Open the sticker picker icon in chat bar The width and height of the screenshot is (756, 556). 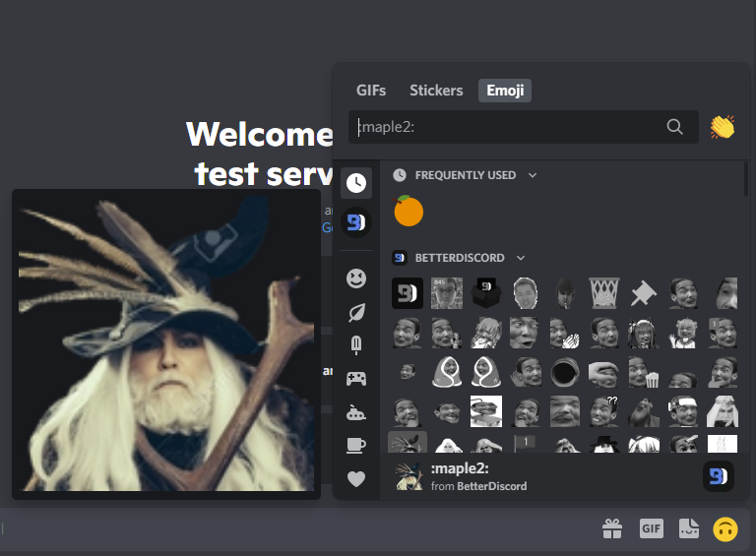tap(688, 529)
